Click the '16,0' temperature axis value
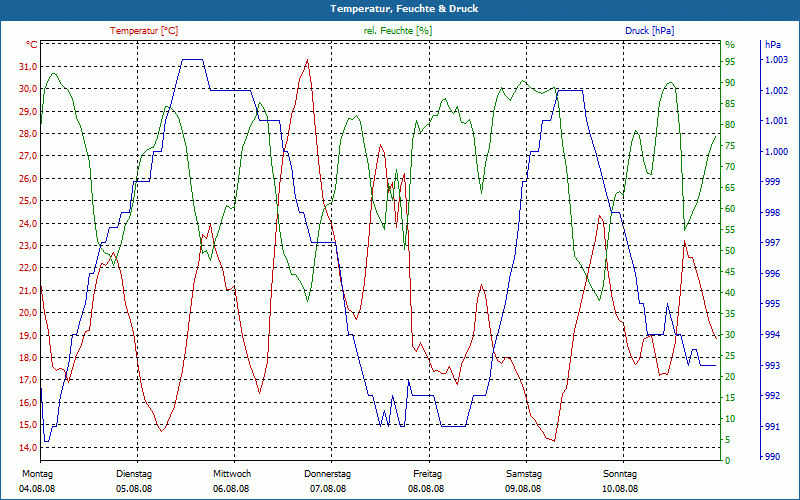Image resolution: width=800 pixels, height=500 pixels. tap(29, 403)
